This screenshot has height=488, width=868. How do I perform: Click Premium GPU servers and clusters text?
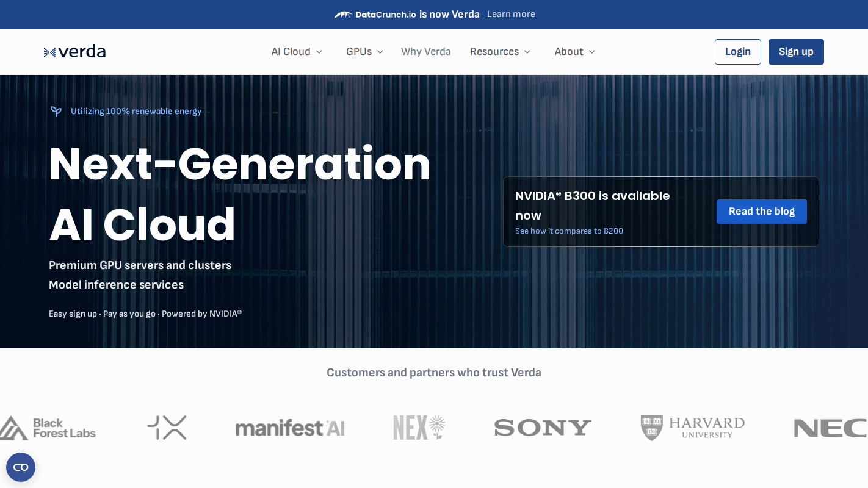pyautogui.click(x=140, y=265)
